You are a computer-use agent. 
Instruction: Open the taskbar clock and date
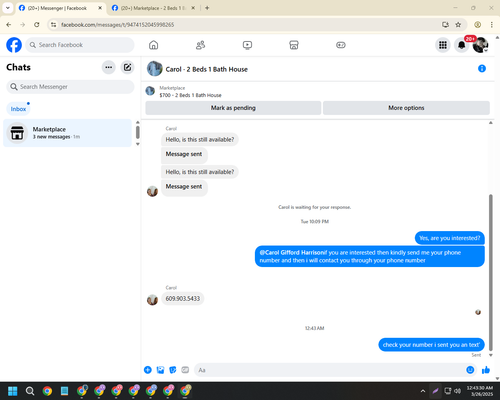pyautogui.click(x=480, y=391)
